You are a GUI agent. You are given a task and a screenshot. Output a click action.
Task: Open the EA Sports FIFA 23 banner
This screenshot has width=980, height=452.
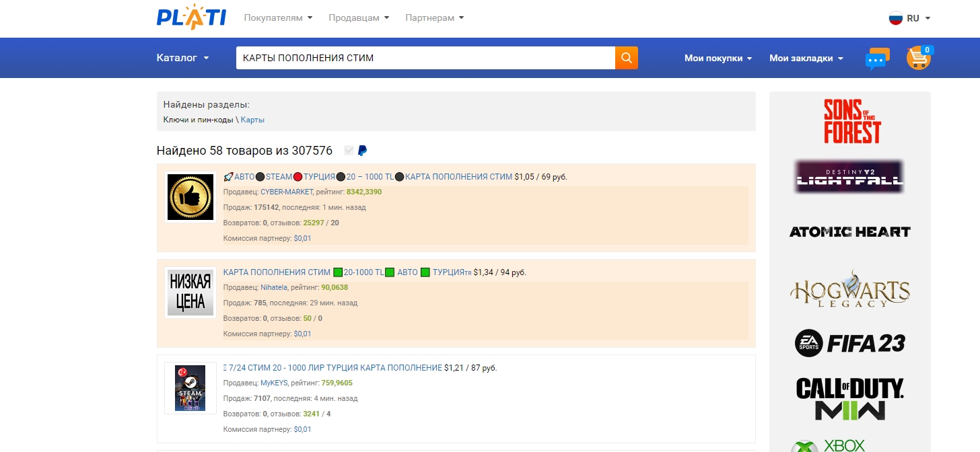point(849,344)
